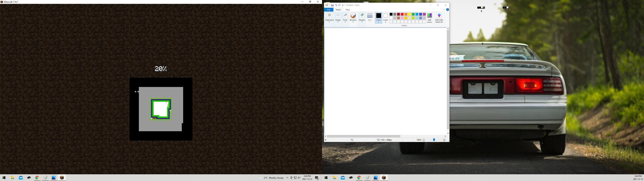644x181 pixels.
Task: Open Chrome from the left taskbar
Action: pos(37,178)
